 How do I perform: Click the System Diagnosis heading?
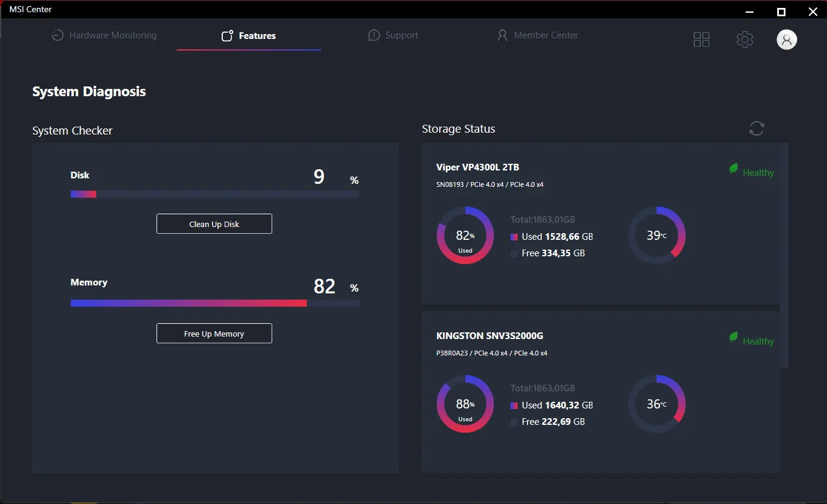pyautogui.click(x=89, y=92)
